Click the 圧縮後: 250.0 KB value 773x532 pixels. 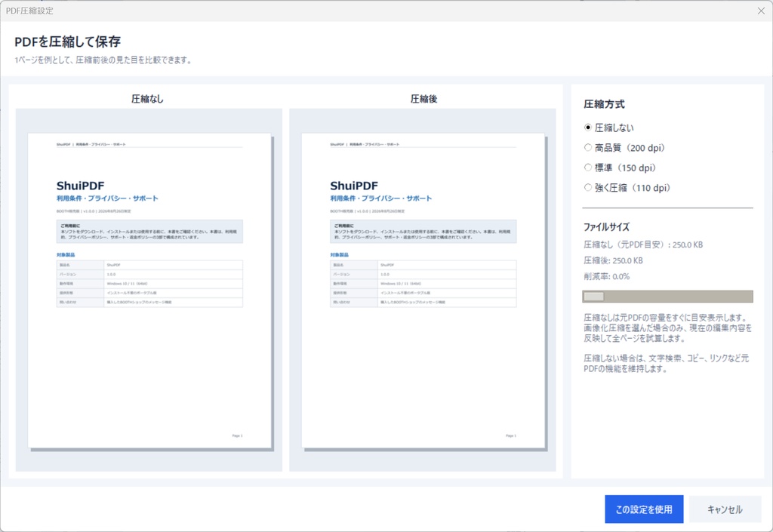[x=613, y=260]
